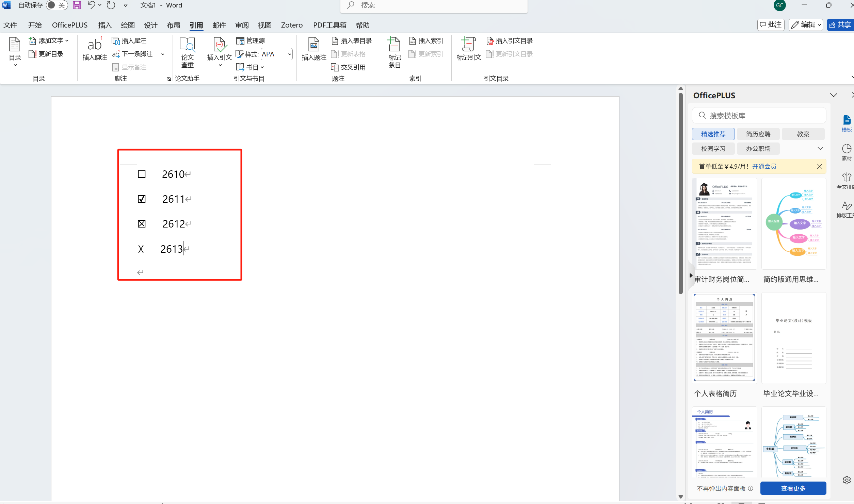Click the save icon in title bar
The image size is (854, 504).
coord(77,5)
